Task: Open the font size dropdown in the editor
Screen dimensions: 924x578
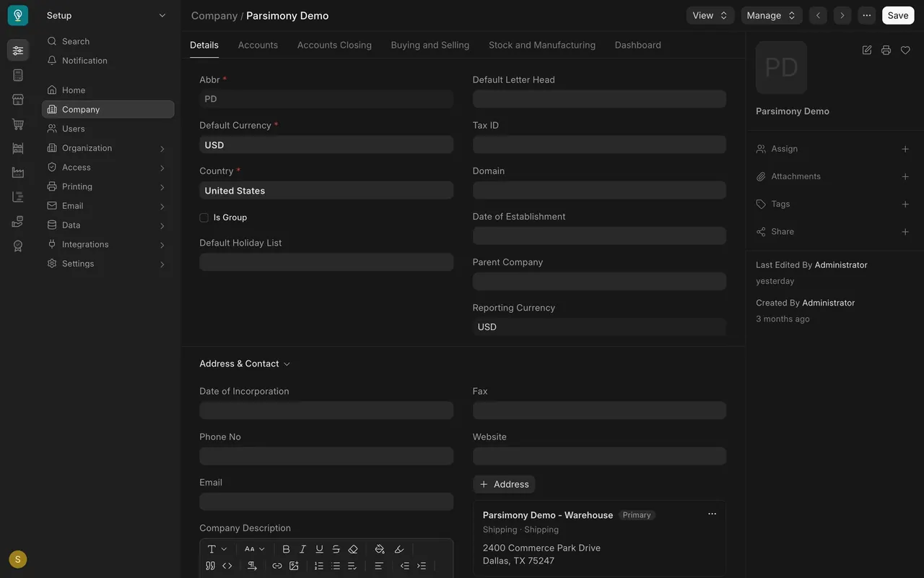Action: coord(255,549)
